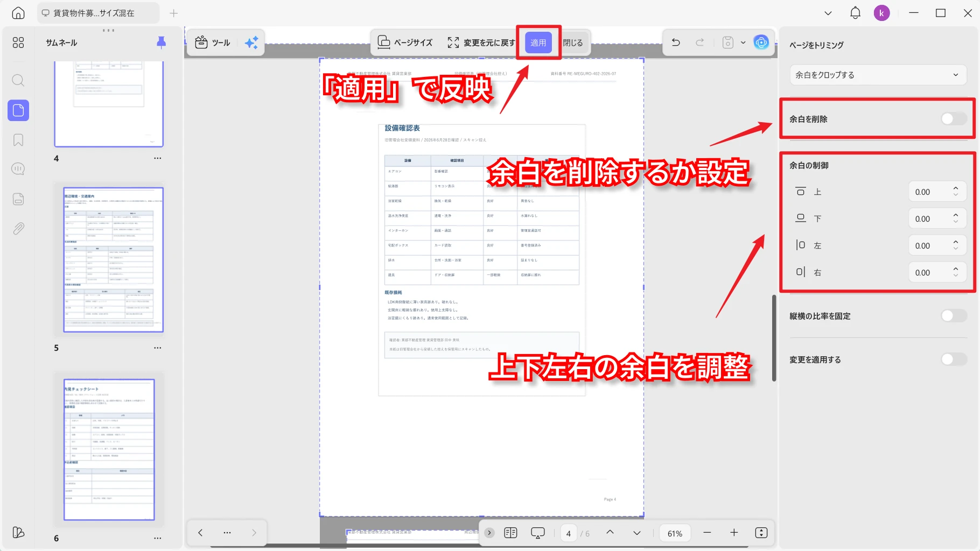Set the 右 right margin field
The width and height of the screenshot is (980, 551).
[x=937, y=272]
